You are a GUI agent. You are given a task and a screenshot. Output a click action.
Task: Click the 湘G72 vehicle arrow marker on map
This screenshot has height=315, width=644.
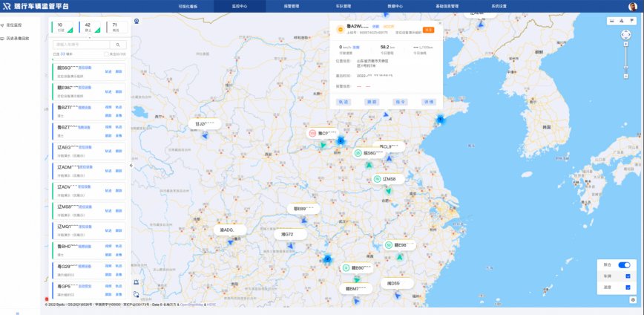click(290, 245)
